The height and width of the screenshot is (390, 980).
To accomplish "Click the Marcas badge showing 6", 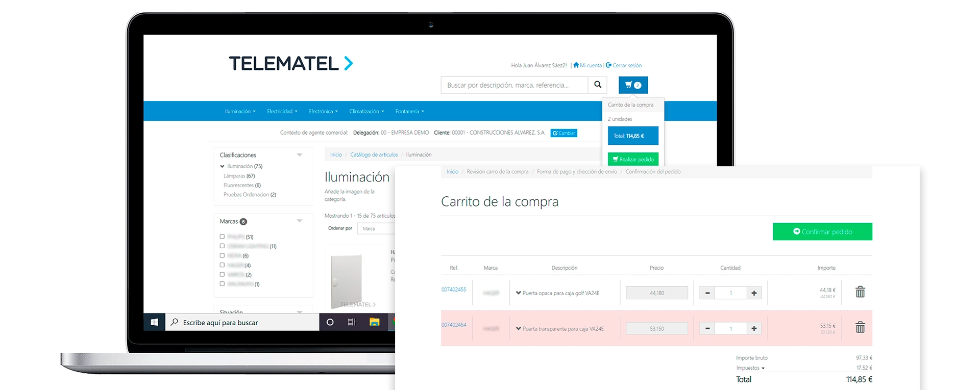I will pos(243,222).
